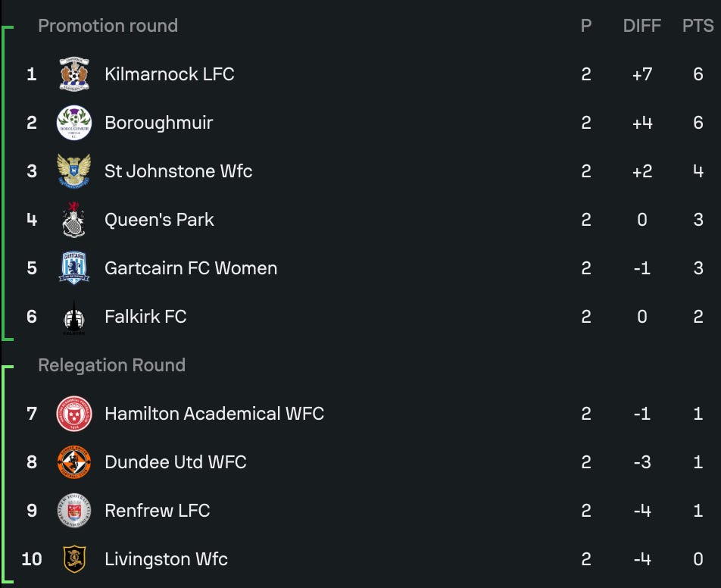Select the Promotion round section heading

click(x=108, y=26)
